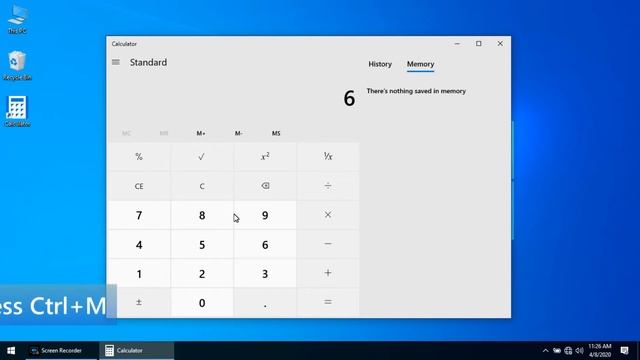Image resolution: width=640 pixels, height=360 pixels.
Task: Click the network globe tray icon
Action: [568, 351]
